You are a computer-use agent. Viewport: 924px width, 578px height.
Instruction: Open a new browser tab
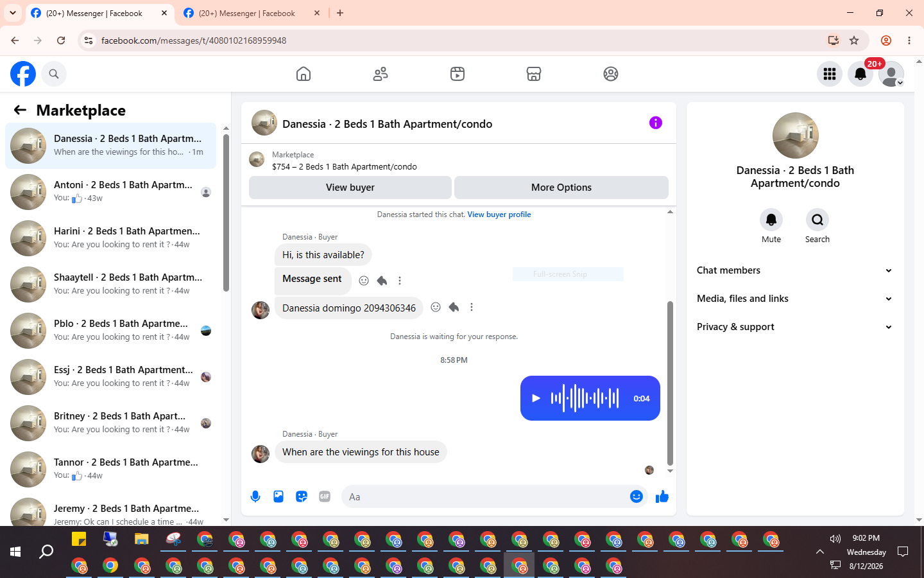340,13
